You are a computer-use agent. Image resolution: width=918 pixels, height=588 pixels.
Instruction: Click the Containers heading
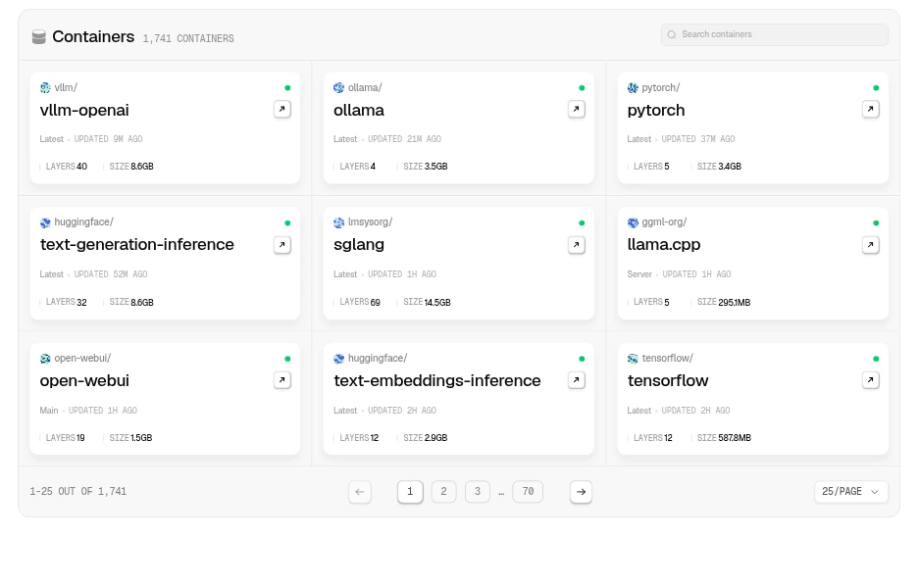click(93, 37)
